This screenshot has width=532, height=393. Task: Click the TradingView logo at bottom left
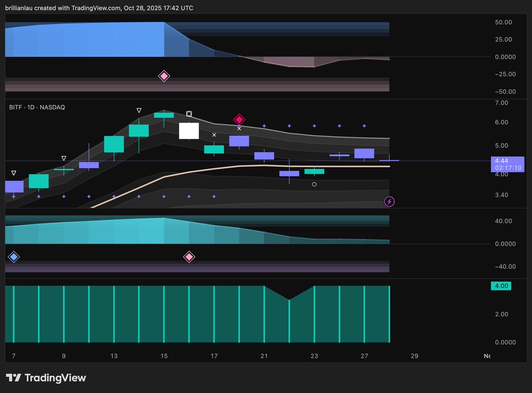[46, 378]
